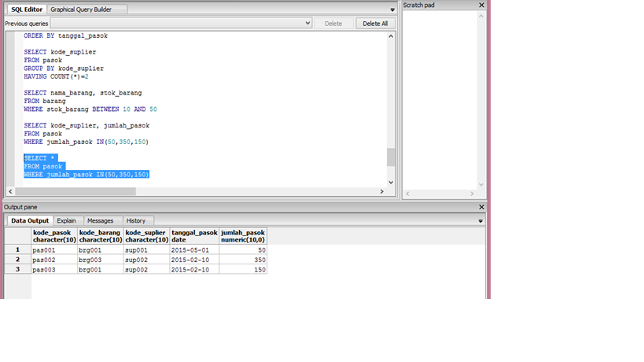Viewport: 644px width, 362px height.
Task: Open the editor tab list arrow
Action: [x=392, y=9]
